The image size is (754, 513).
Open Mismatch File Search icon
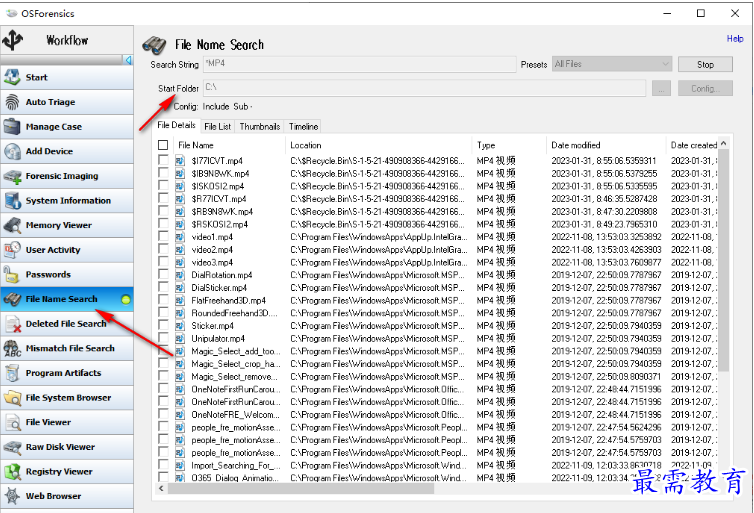pyautogui.click(x=12, y=348)
